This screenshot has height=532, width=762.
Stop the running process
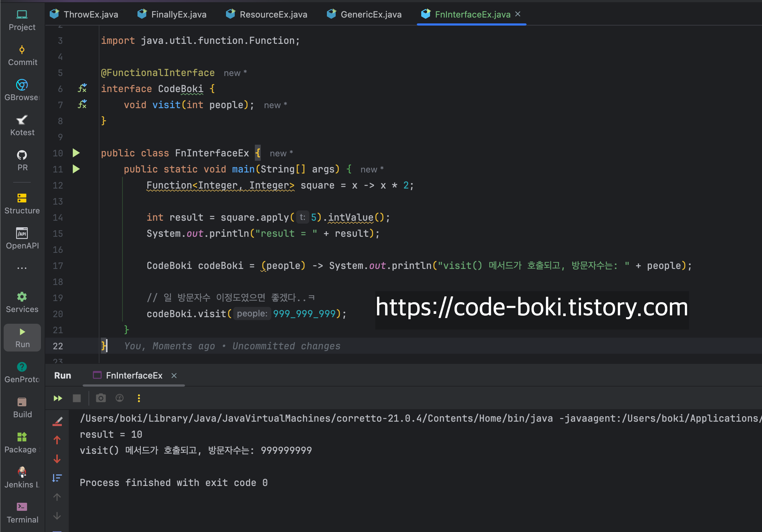pyautogui.click(x=77, y=398)
